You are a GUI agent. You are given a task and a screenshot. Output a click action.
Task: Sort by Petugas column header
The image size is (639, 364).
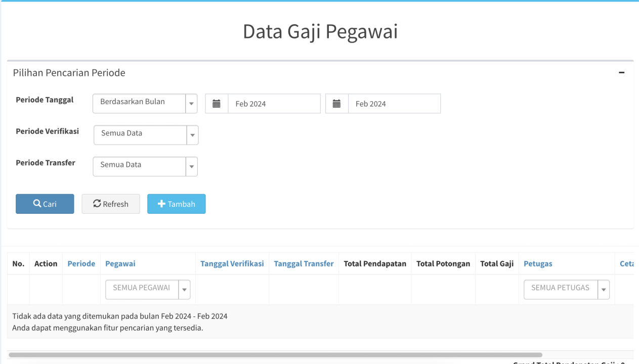[x=538, y=263]
